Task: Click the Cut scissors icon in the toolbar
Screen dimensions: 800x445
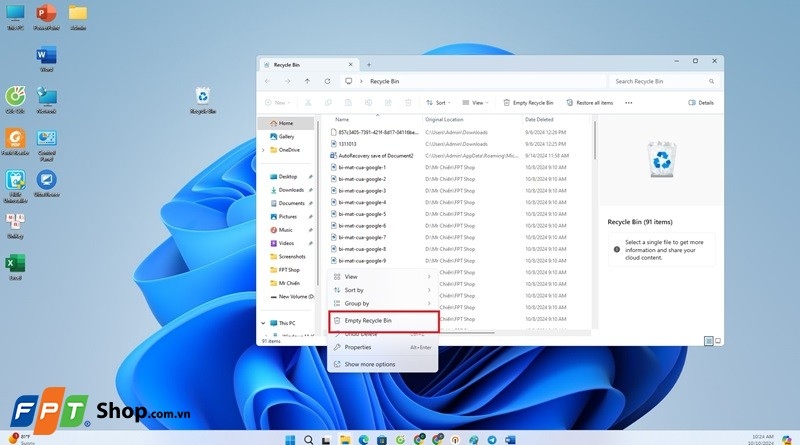Action: click(x=308, y=103)
